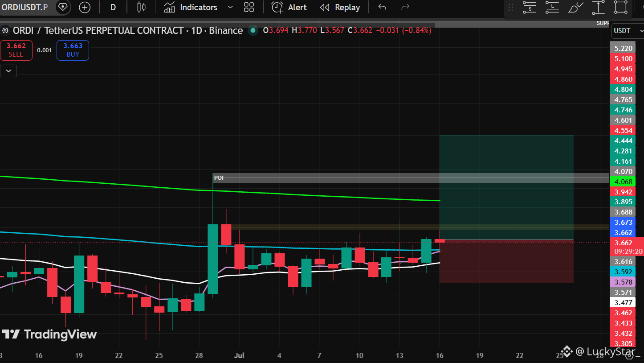
Task: Click the white 3.477 price label
Action: click(623, 302)
